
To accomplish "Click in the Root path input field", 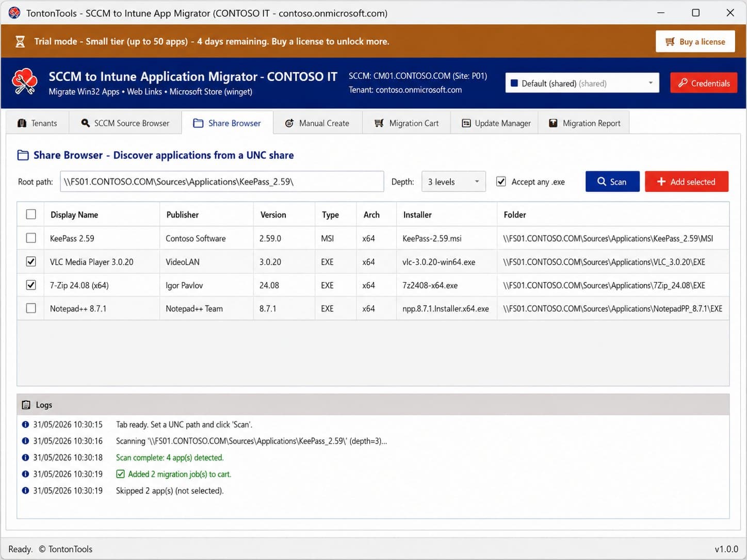I will click(x=222, y=182).
